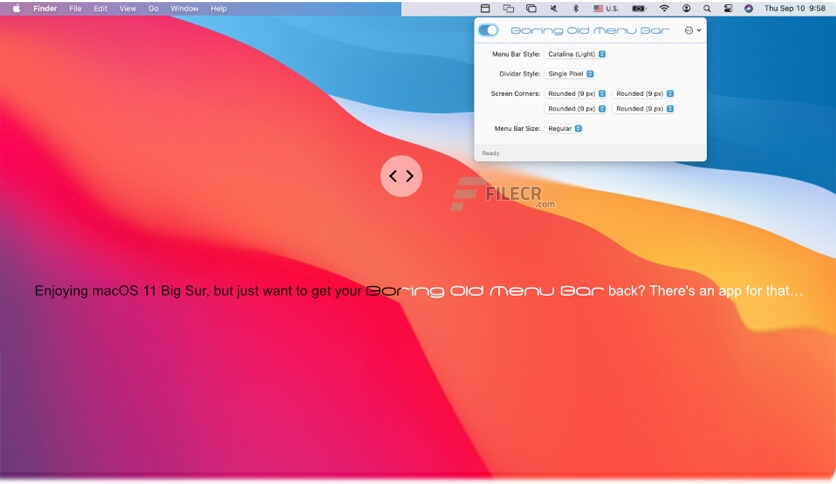
Task: Open the Edit menu
Action: click(100, 9)
